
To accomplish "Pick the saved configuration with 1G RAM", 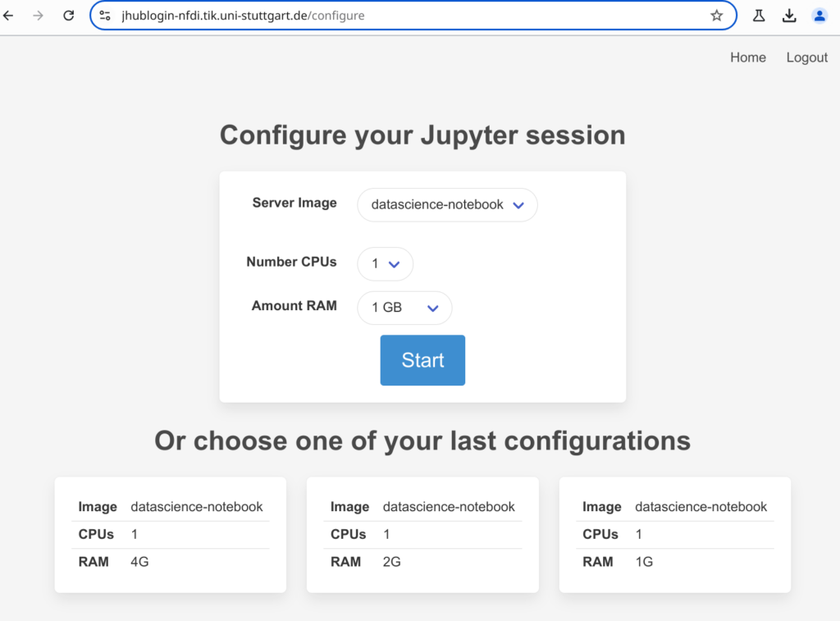I will pyautogui.click(x=674, y=534).
